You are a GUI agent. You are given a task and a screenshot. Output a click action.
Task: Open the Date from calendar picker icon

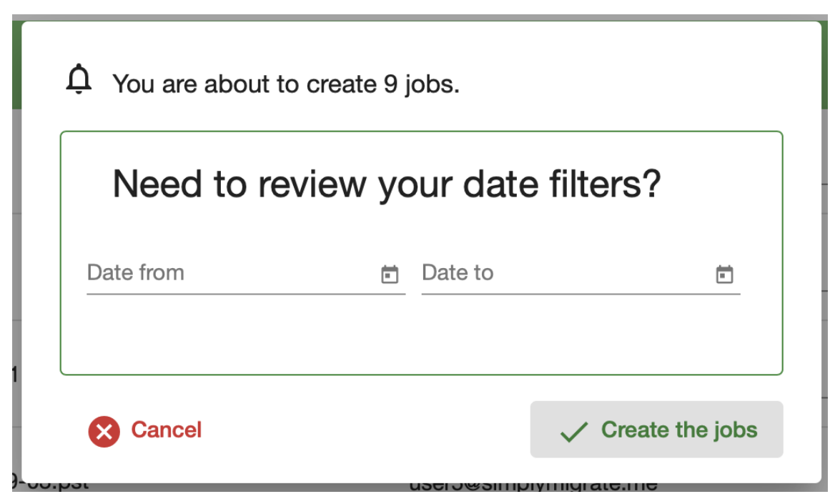click(x=390, y=275)
